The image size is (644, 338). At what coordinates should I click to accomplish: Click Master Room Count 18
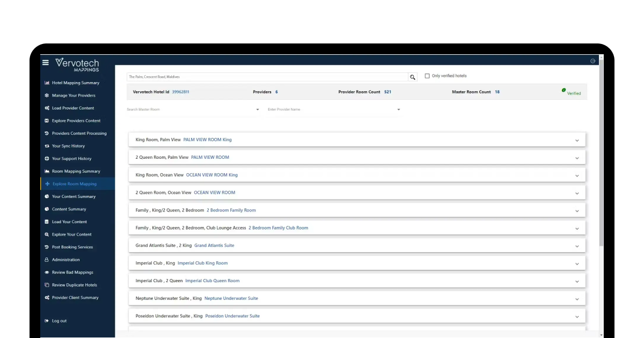click(497, 92)
